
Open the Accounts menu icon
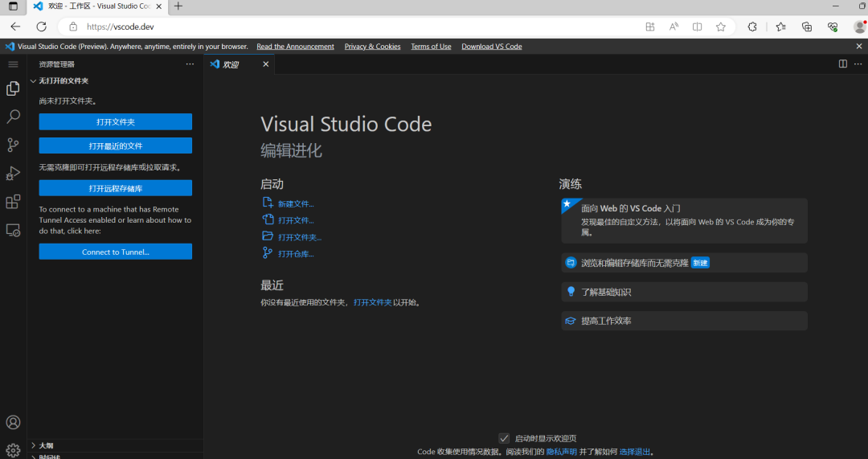(14, 422)
